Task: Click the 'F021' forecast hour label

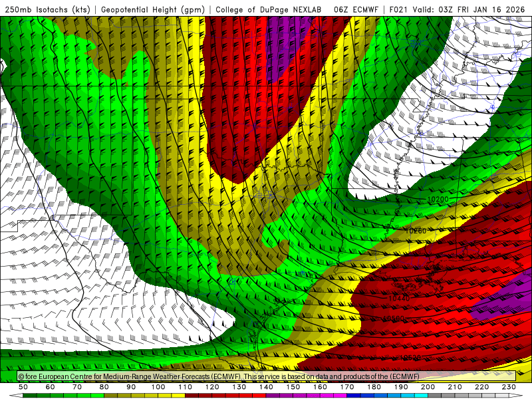Action: click(x=398, y=9)
